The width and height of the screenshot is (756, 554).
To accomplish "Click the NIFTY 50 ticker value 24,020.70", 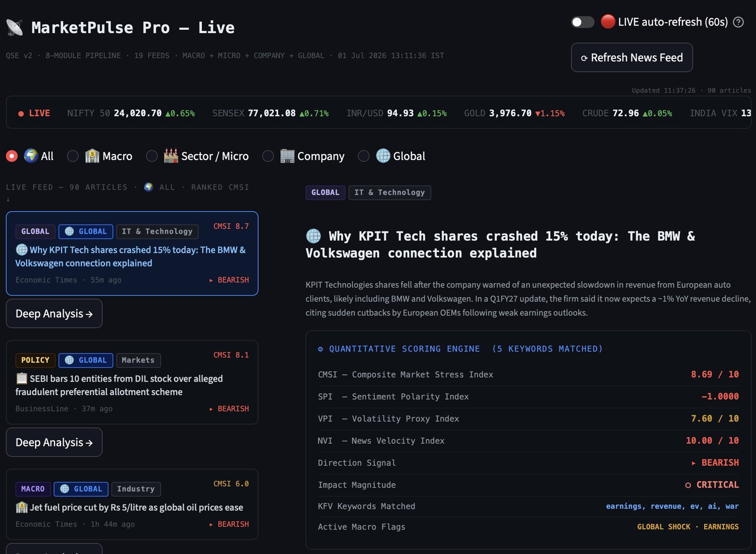I will [138, 113].
